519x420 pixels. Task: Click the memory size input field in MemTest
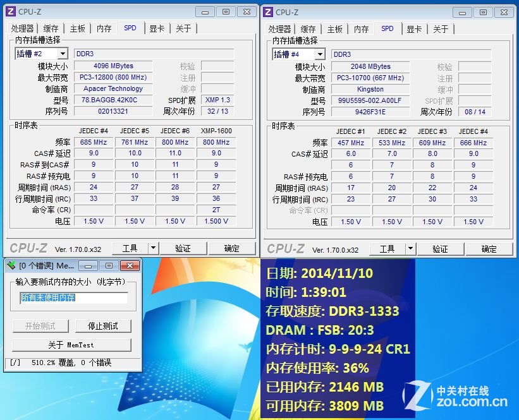pos(74,297)
